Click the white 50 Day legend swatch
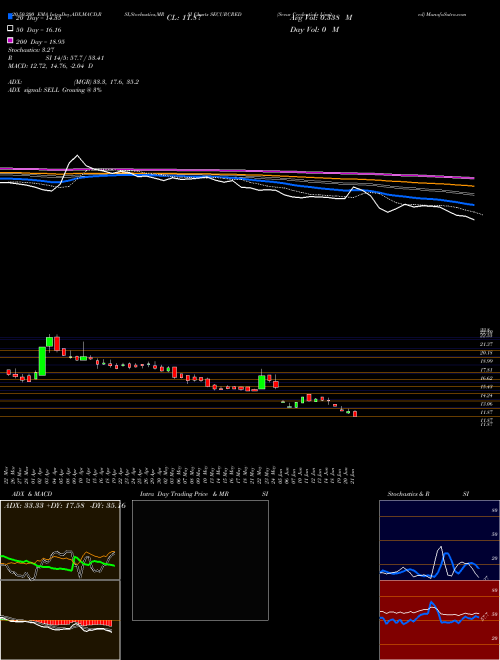 click(11, 29)
